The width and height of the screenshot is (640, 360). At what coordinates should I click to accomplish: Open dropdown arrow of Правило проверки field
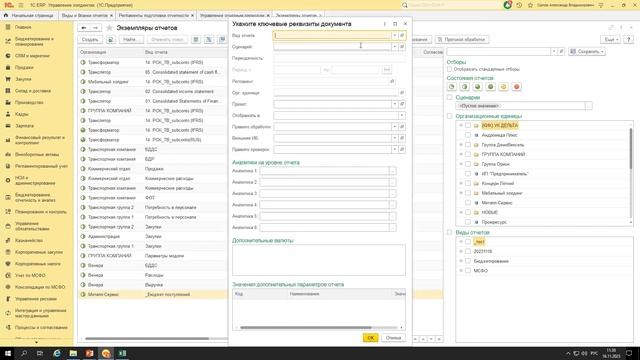(395, 149)
